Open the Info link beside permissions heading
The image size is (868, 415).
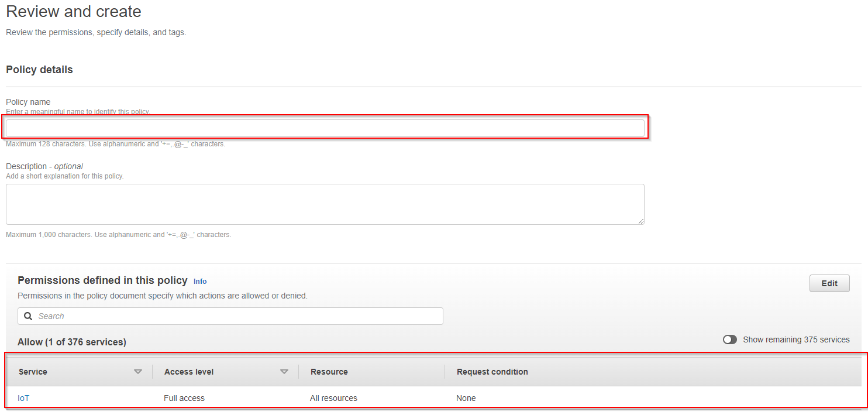200,281
